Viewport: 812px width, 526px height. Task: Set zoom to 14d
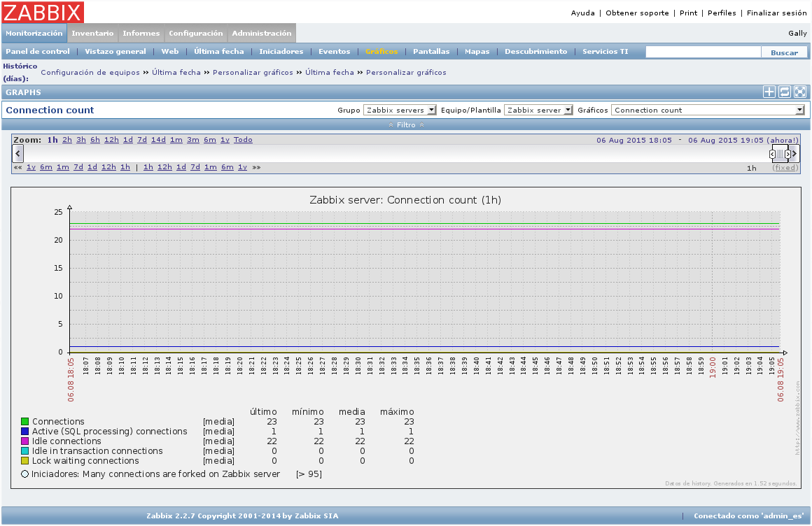point(158,140)
